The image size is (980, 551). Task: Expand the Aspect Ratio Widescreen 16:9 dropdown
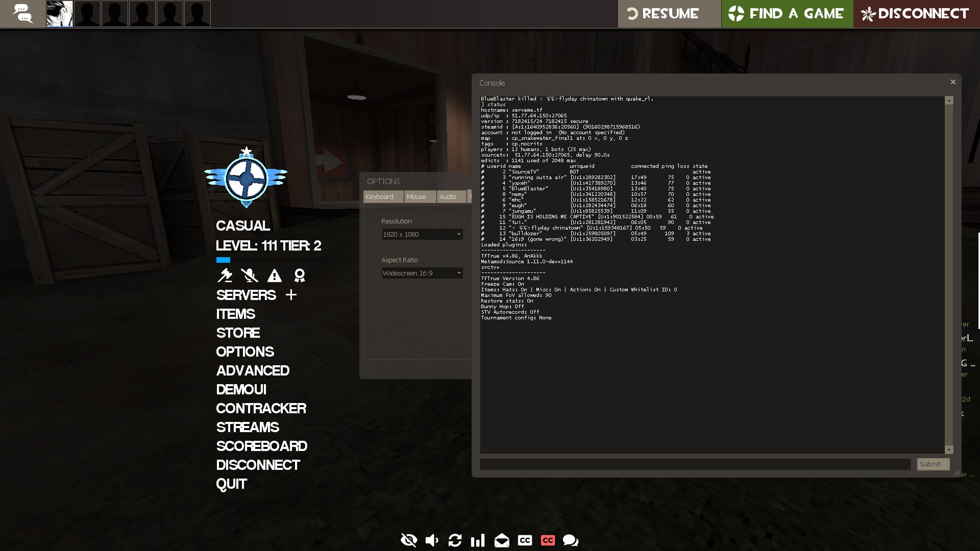(x=422, y=273)
